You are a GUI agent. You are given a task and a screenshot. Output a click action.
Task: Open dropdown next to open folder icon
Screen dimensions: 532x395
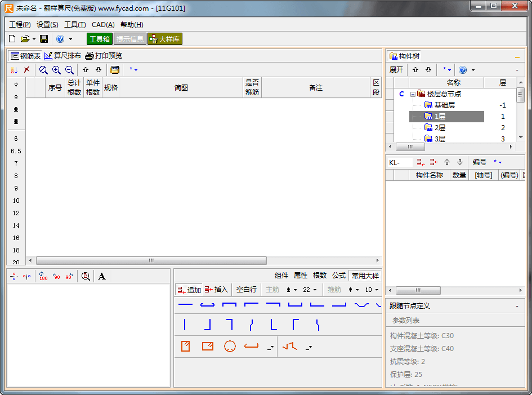pos(34,39)
